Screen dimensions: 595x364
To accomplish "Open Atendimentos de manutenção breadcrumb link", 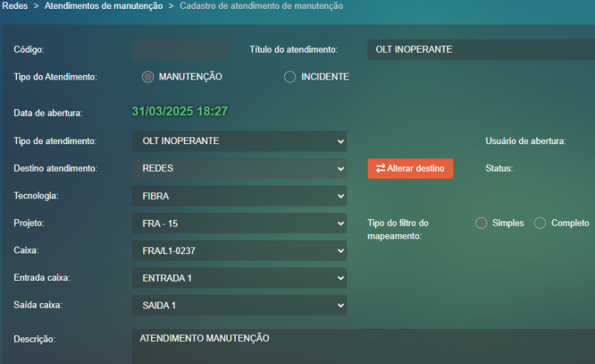I will click(x=103, y=6).
